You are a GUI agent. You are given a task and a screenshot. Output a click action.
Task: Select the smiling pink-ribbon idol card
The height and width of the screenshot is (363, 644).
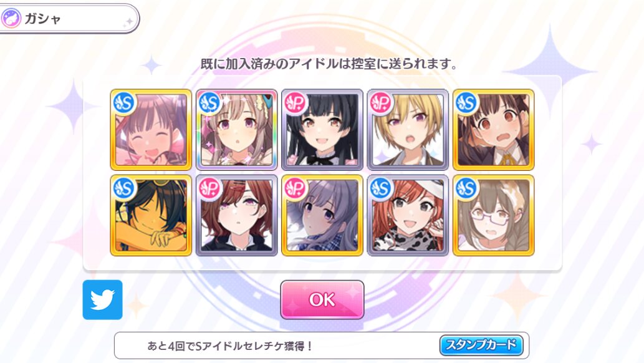pyautogui.click(x=151, y=130)
